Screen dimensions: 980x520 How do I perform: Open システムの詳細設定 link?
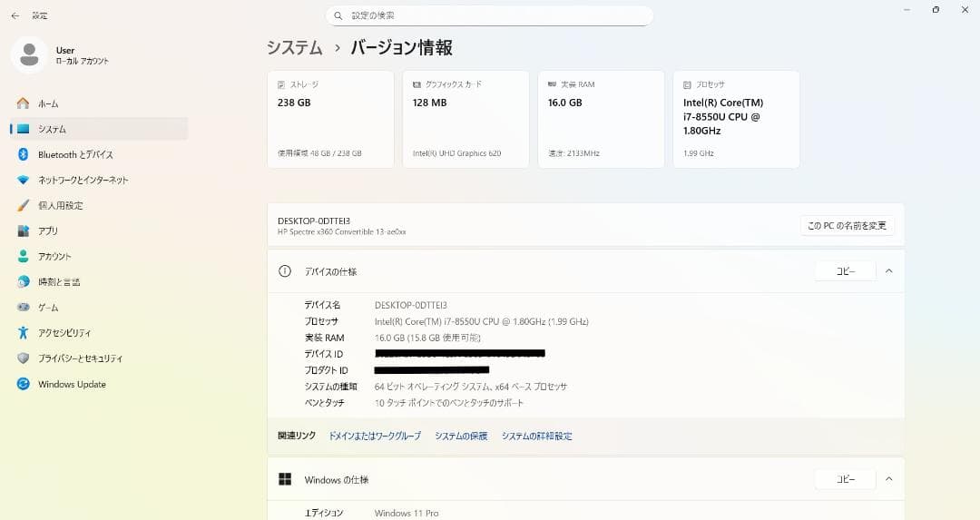pos(537,437)
